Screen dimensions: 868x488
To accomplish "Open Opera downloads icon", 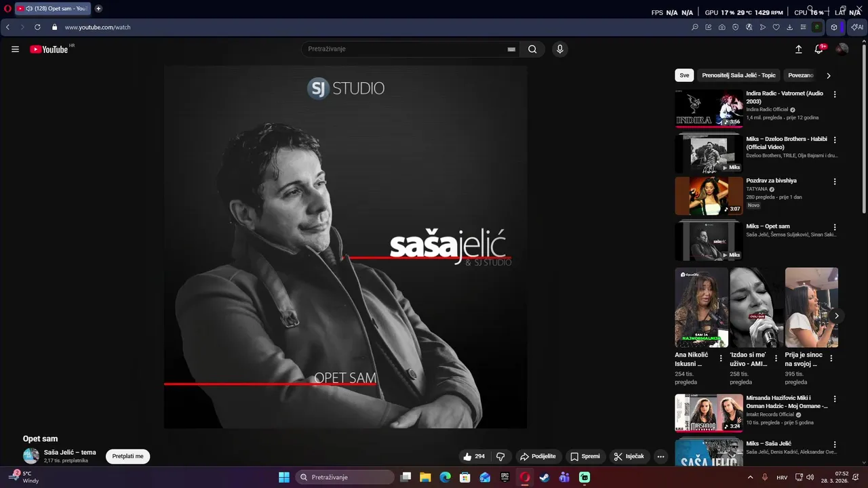I will click(x=790, y=27).
